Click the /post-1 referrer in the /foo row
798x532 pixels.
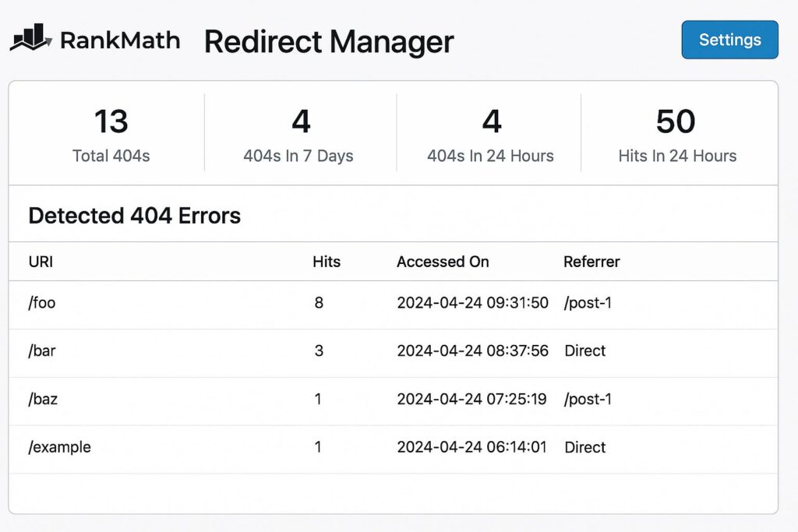point(588,303)
